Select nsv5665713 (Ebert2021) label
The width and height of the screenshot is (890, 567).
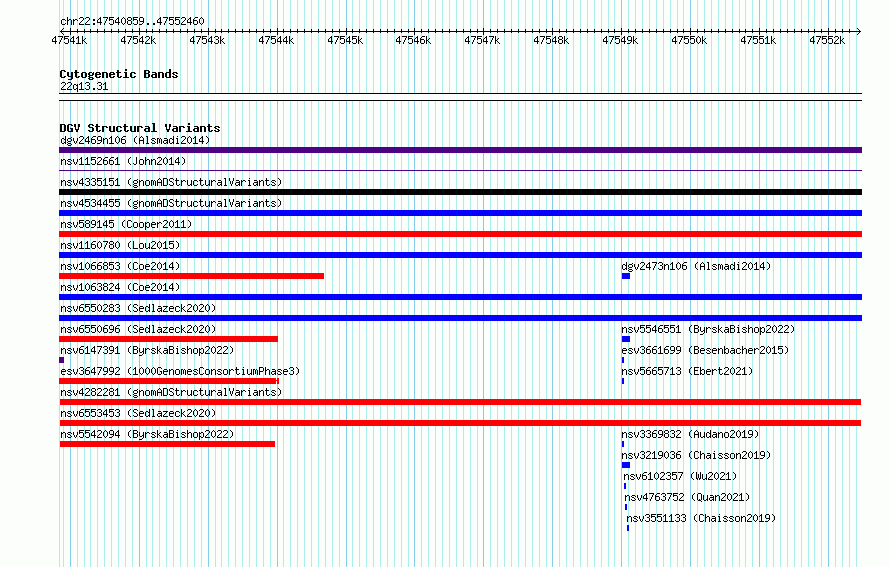coord(687,371)
